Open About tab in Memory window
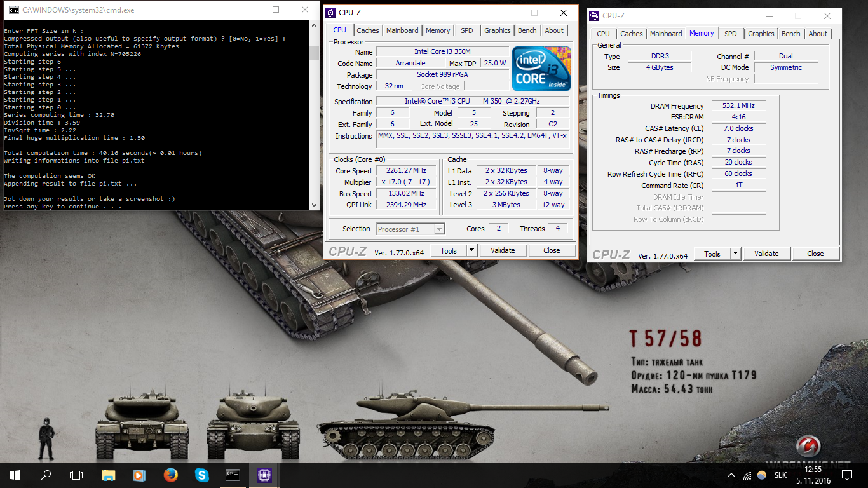Viewport: 868px width, 488px height. click(x=818, y=34)
